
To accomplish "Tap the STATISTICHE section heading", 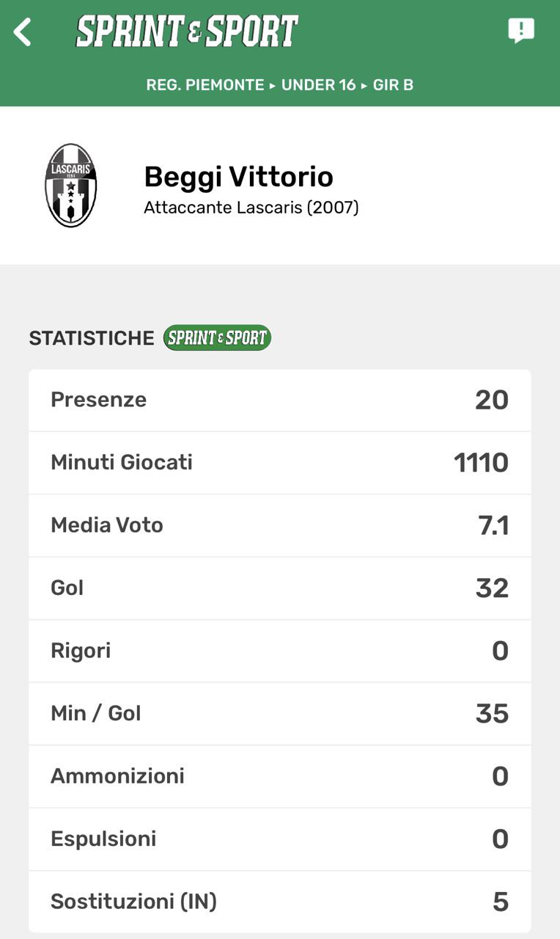I will coord(92,338).
